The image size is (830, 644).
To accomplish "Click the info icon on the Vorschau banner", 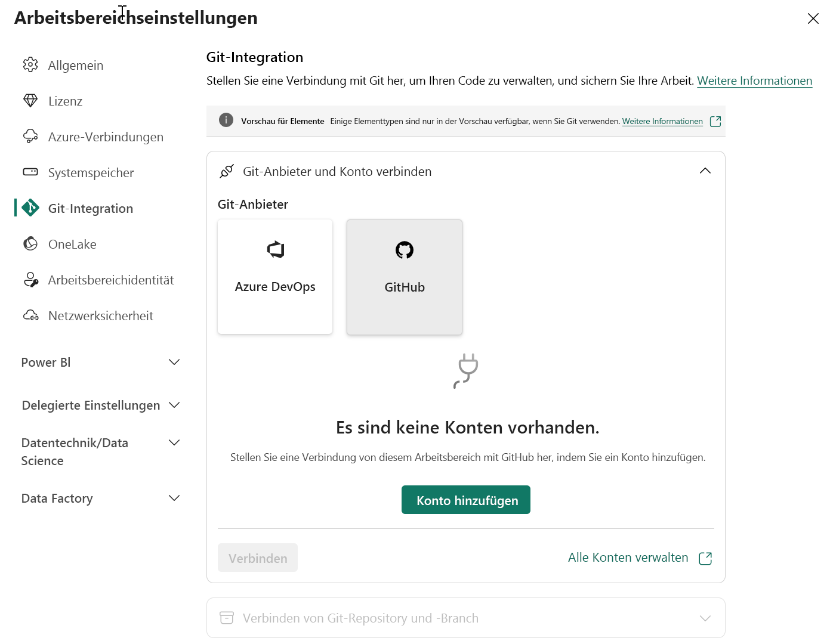I will coord(226,120).
